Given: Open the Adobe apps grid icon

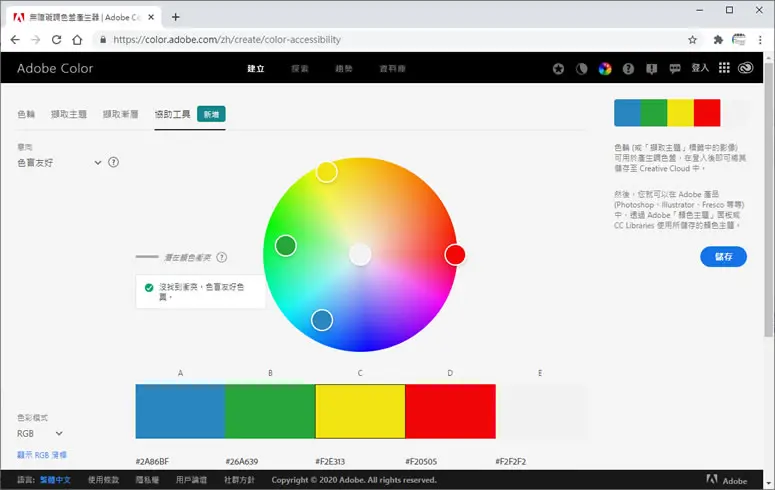Looking at the screenshot, I should click(x=724, y=68).
